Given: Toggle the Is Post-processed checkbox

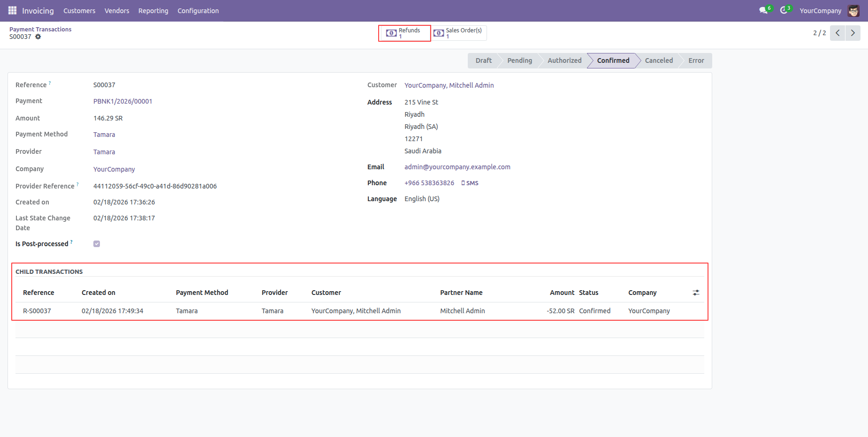Looking at the screenshot, I should pos(97,244).
